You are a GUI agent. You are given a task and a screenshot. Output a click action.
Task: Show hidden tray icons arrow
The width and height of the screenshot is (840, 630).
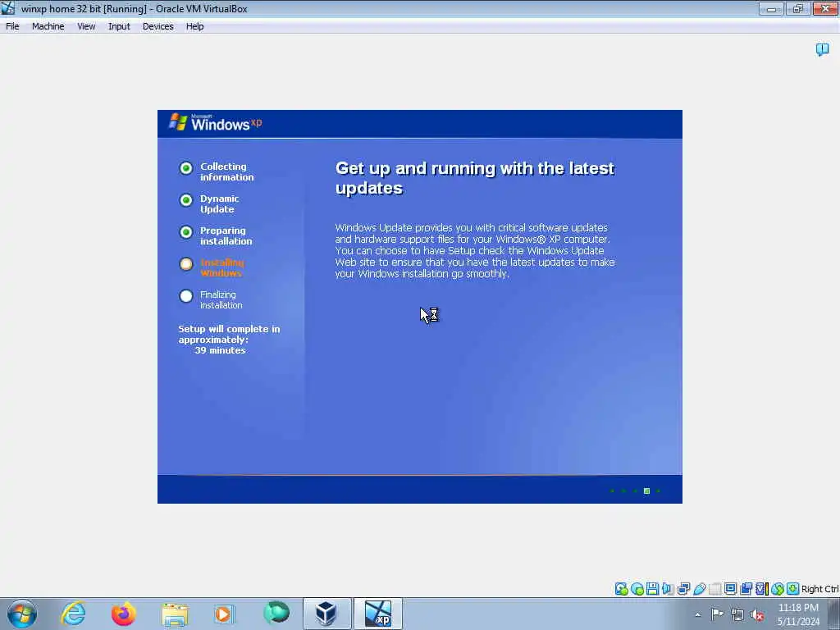(x=697, y=614)
